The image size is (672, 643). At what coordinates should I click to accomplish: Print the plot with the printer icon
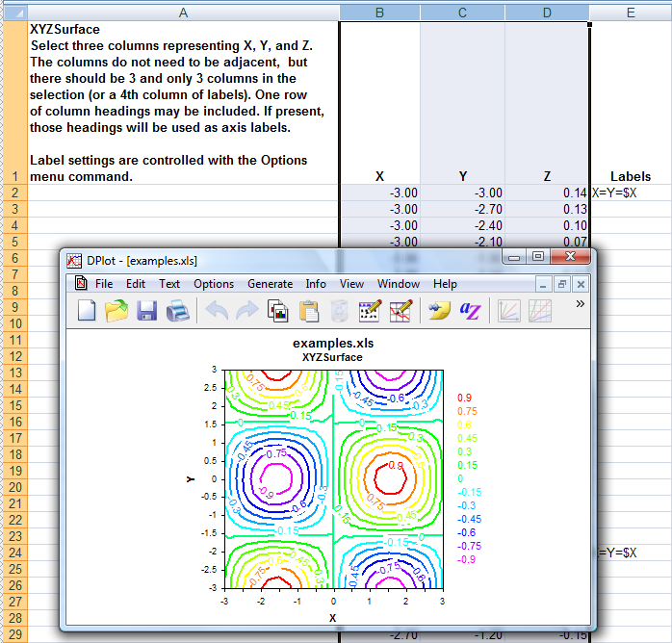[177, 311]
